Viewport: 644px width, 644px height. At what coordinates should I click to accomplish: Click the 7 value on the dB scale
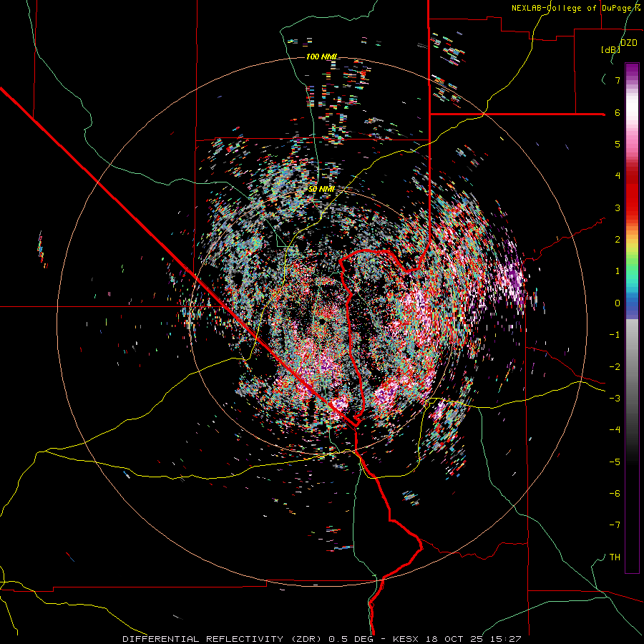(x=618, y=80)
